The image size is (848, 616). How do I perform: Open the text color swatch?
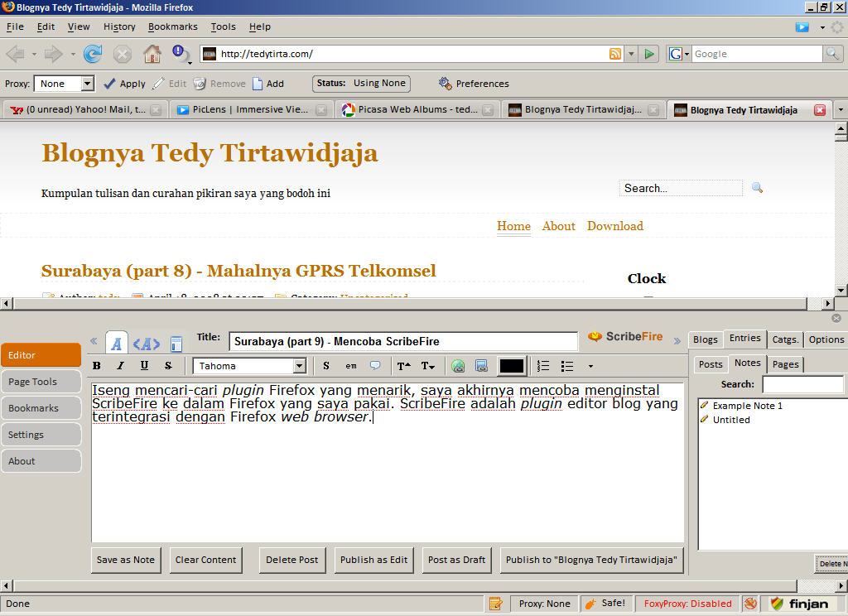512,366
